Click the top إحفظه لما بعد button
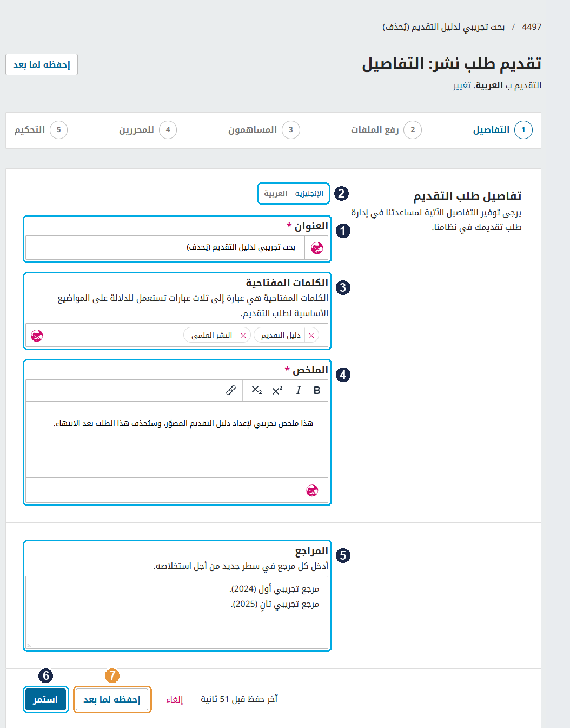Screen dimensions: 570x728 click(42, 64)
